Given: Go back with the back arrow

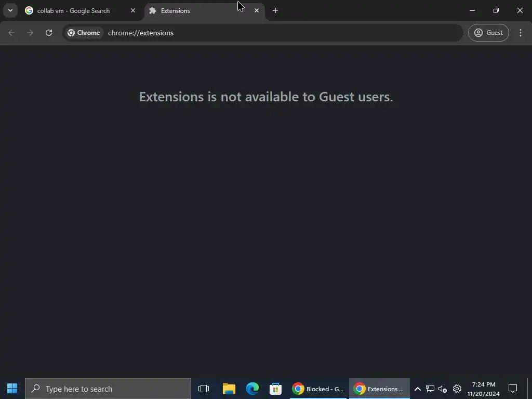Looking at the screenshot, I should (11, 33).
